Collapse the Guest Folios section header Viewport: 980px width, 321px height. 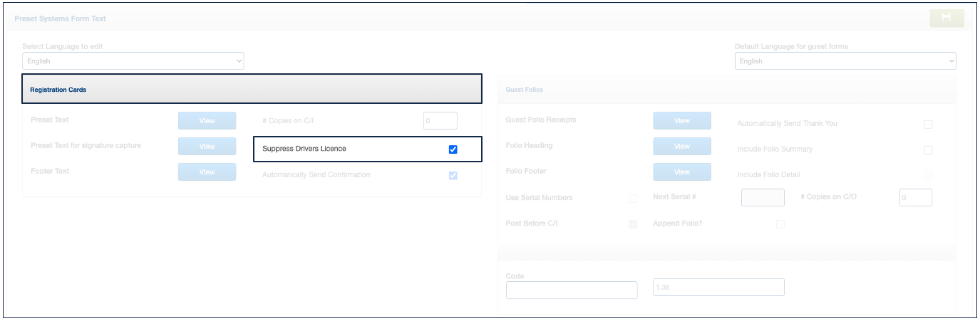(x=726, y=90)
